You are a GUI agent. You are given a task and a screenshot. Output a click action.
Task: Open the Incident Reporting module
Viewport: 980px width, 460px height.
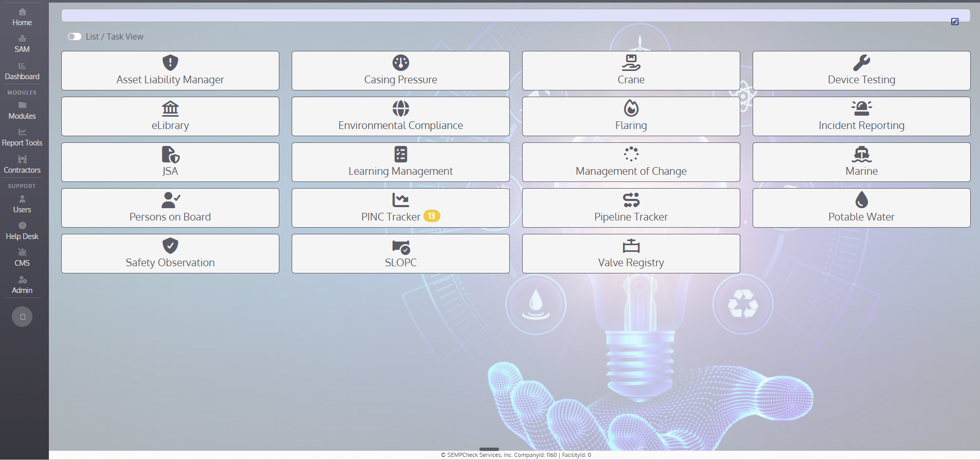862,117
